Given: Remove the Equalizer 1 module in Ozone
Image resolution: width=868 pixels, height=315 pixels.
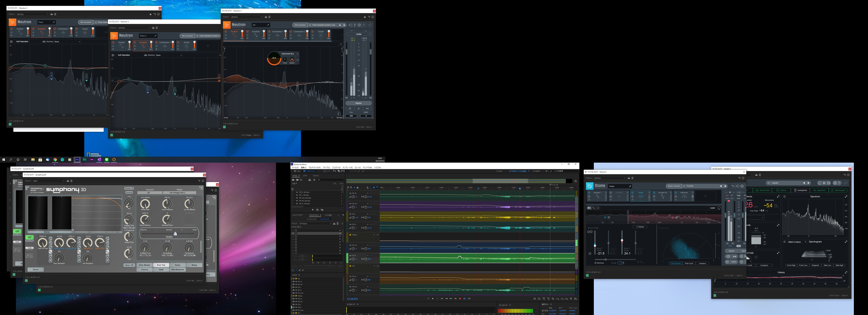Looking at the screenshot, I should [x=606, y=193].
